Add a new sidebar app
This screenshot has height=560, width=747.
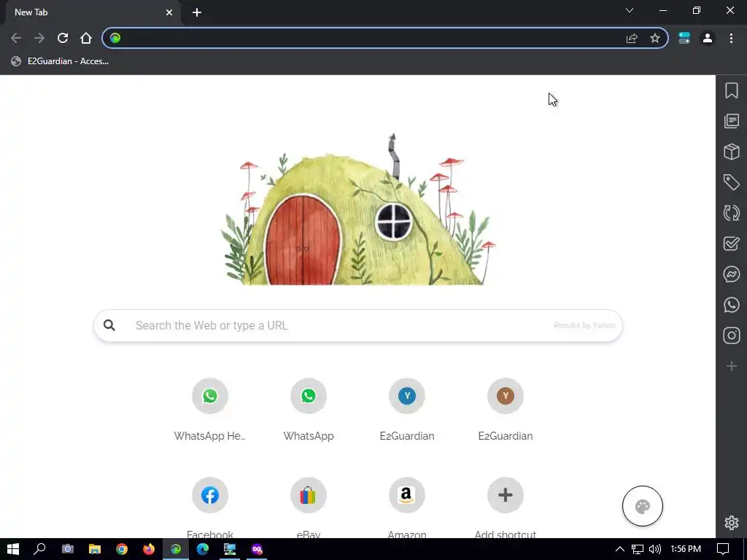[x=731, y=366]
